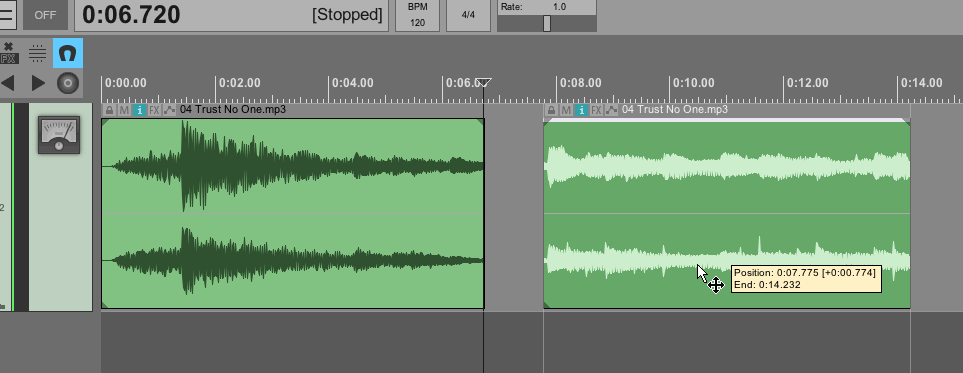Toggle lock icon on first media item
Viewport: 963px width, 373px height.
tap(109, 110)
